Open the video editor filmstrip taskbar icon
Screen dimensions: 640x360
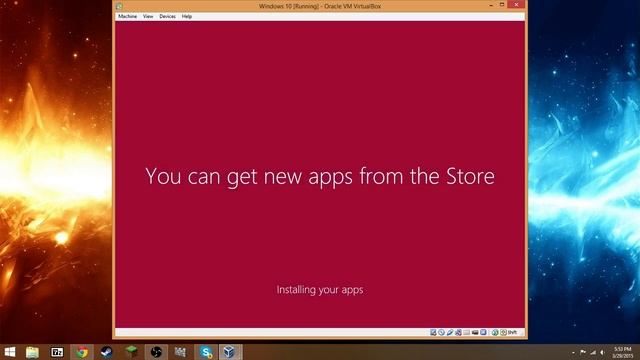[180, 352]
